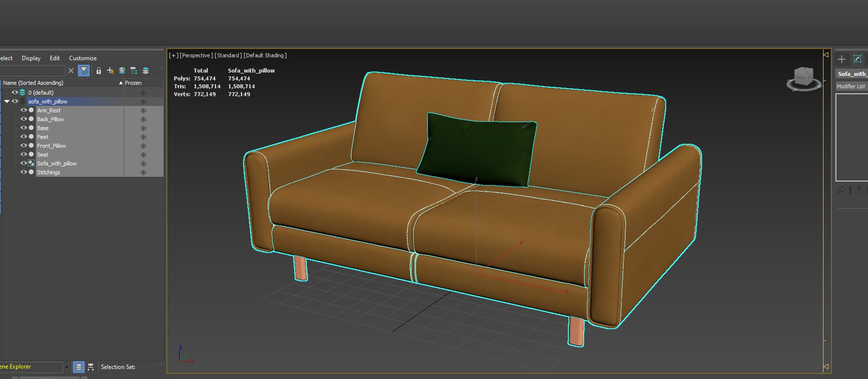
Task: Open the Display menu in Scene Explorer
Action: (31, 58)
